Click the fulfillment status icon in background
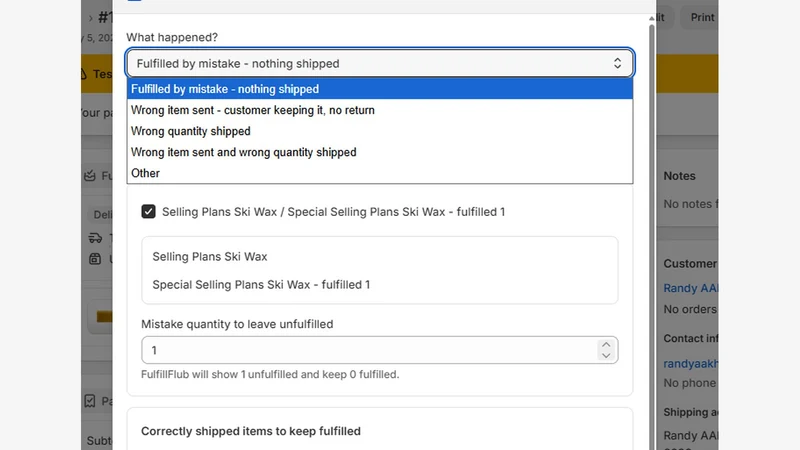The image size is (800, 450). 90,176
